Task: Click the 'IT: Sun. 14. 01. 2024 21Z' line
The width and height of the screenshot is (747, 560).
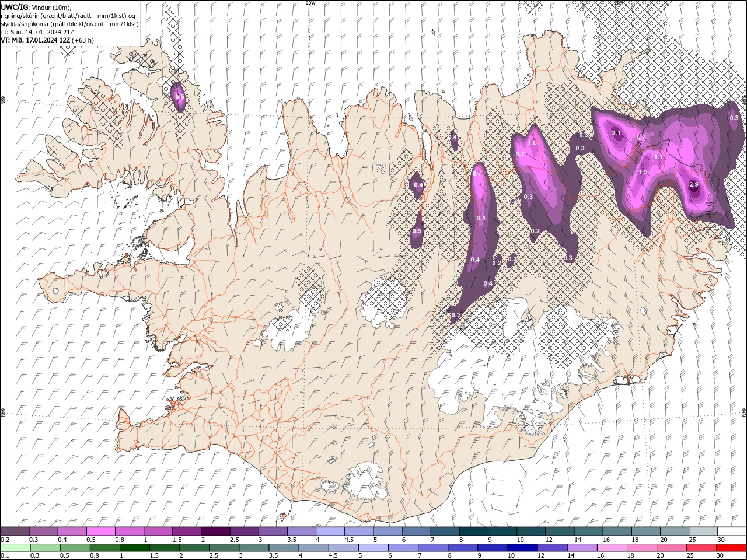Action: click(36, 32)
